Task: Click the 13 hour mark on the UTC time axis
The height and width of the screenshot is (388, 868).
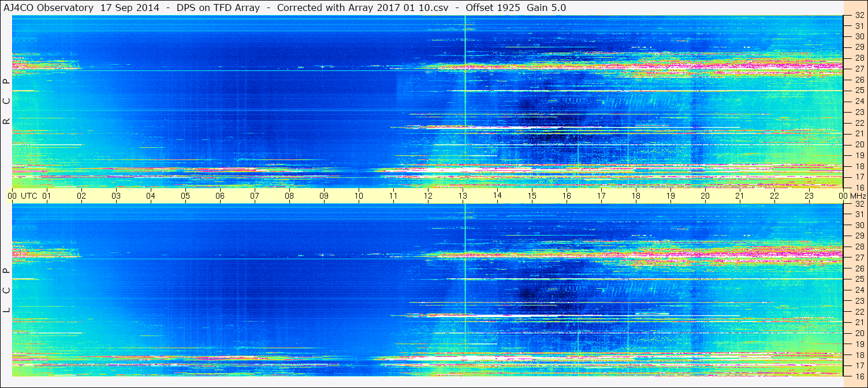Action: [463, 196]
